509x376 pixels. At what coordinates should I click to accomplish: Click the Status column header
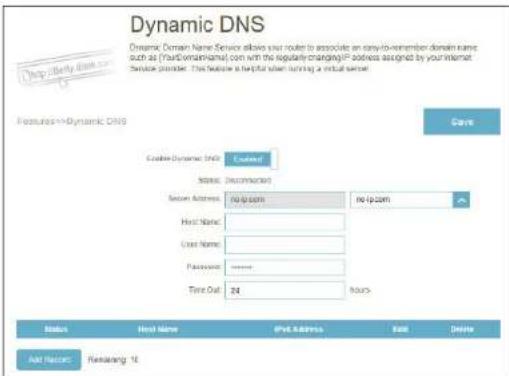(x=56, y=329)
